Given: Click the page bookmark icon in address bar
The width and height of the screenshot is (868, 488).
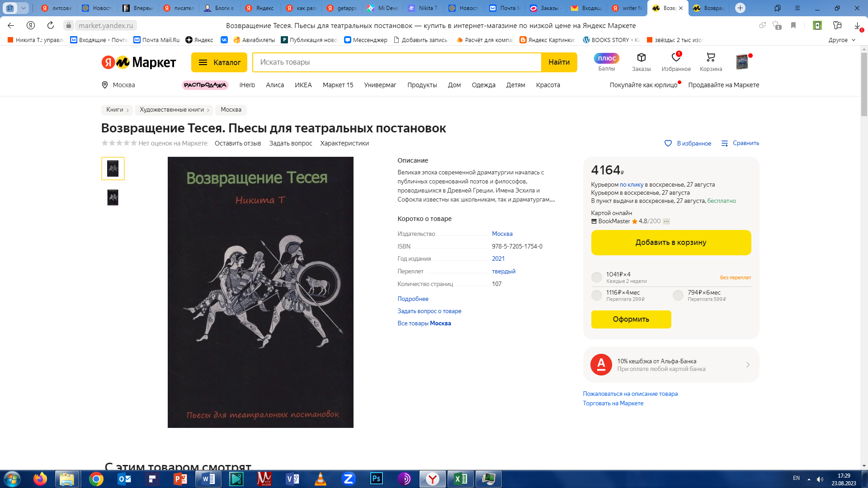Looking at the screenshot, I should [x=793, y=26].
